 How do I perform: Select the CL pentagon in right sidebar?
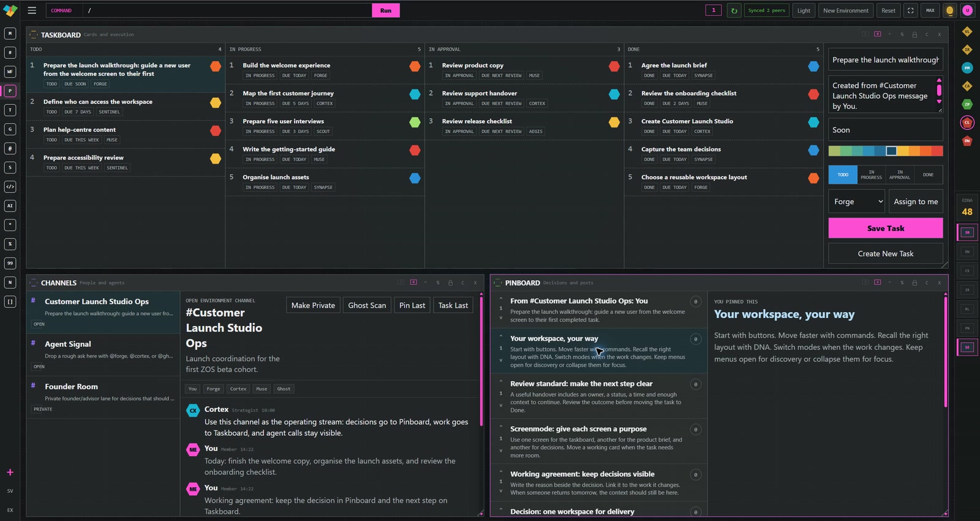(x=967, y=123)
